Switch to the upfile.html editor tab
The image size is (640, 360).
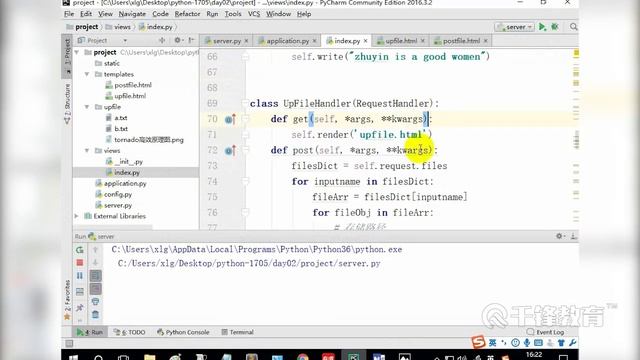401,41
